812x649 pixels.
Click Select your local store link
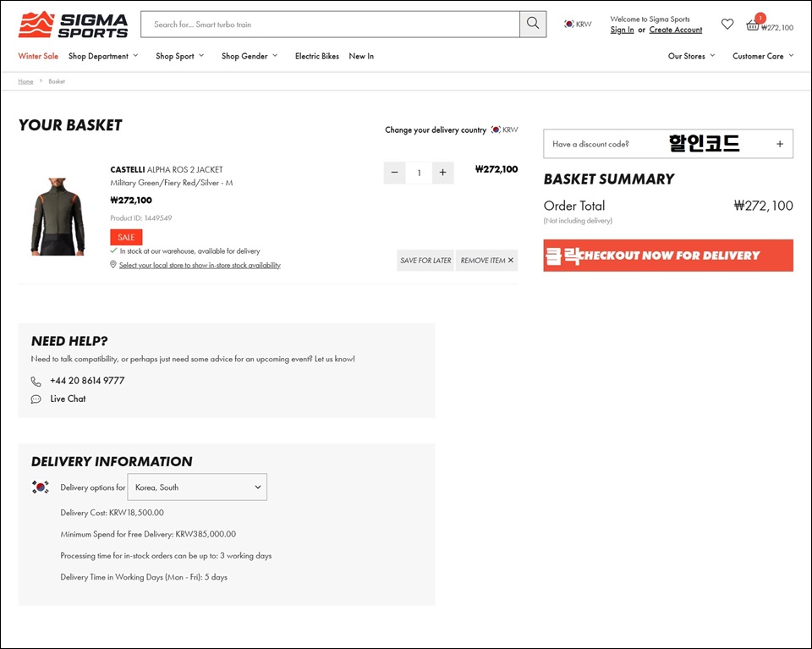[200, 265]
